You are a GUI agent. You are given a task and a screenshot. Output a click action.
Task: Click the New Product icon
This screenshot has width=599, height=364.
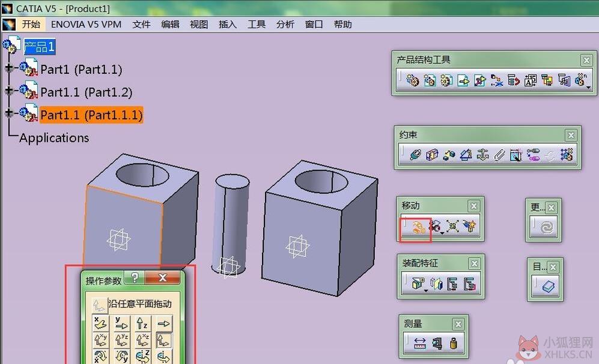coord(430,80)
